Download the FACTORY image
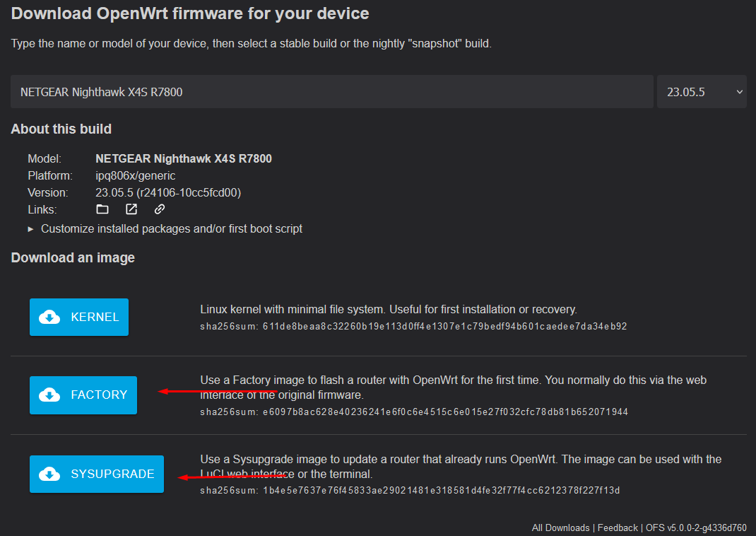The height and width of the screenshot is (536, 756). click(x=83, y=395)
